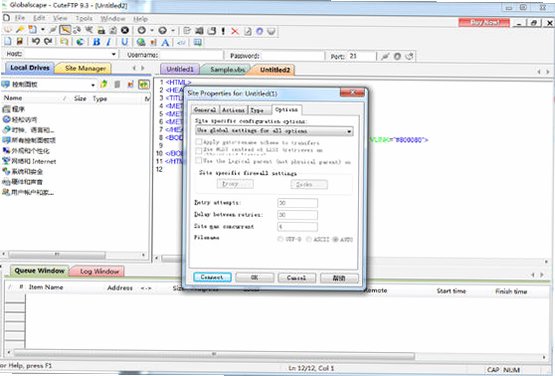Image resolution: width=555 pixels, height=376 pixels.
Task: Click the Italic formatting icon
Action: [x=109, y=42]
